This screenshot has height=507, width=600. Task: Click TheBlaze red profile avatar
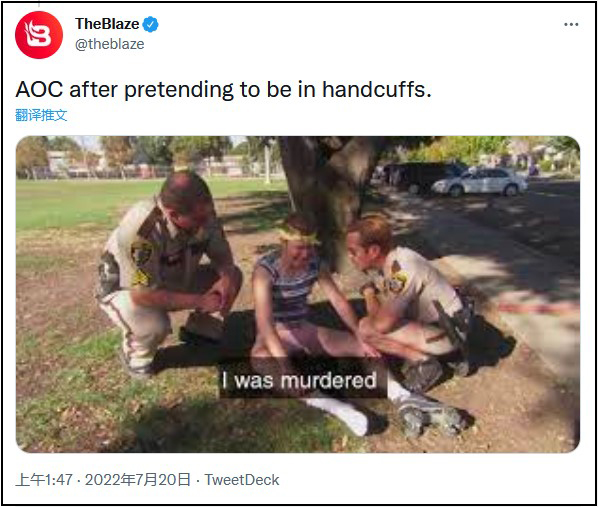(x=39, y=35)
